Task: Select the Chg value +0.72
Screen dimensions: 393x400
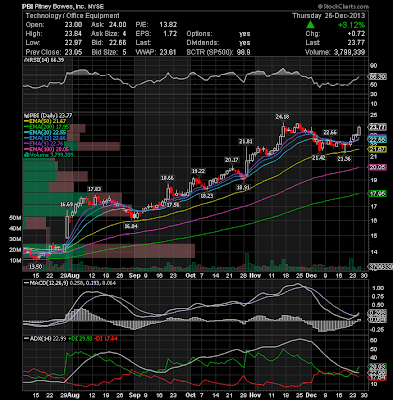Action: [356, 34]
